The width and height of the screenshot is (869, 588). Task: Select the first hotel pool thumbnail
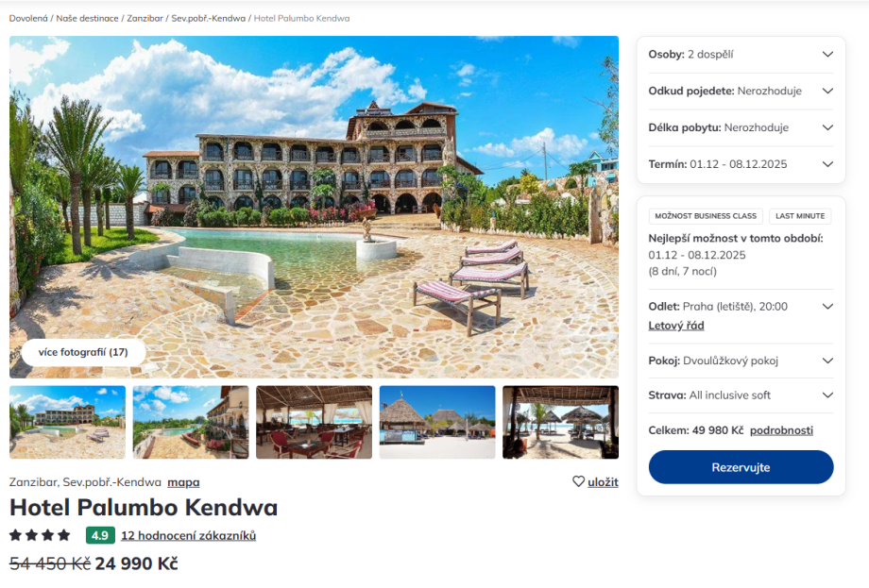[x=68, y=423]
